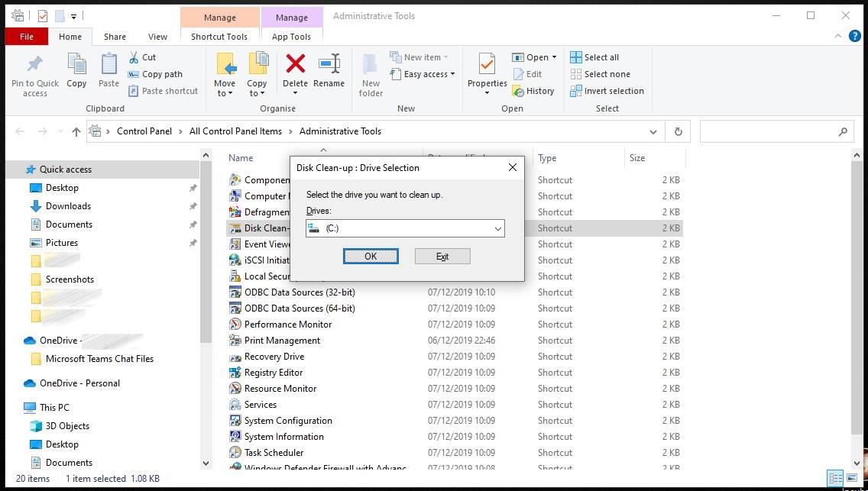868x491 pixels.
Task: Click inside the search box
Action: click(x=772, y=131)
